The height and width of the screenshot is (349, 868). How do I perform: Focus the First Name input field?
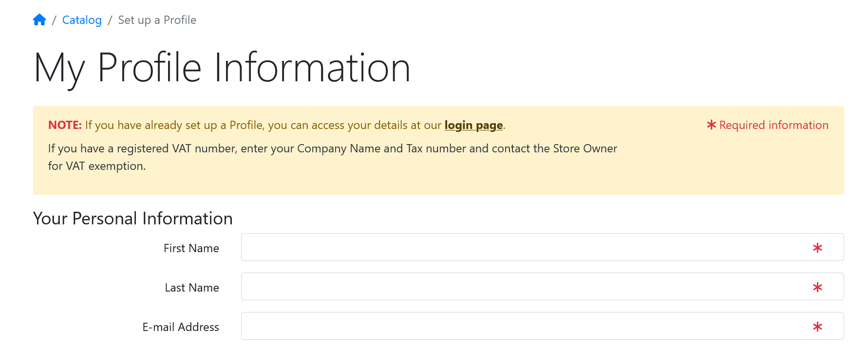pyautogui.click(x=542, y=247)
